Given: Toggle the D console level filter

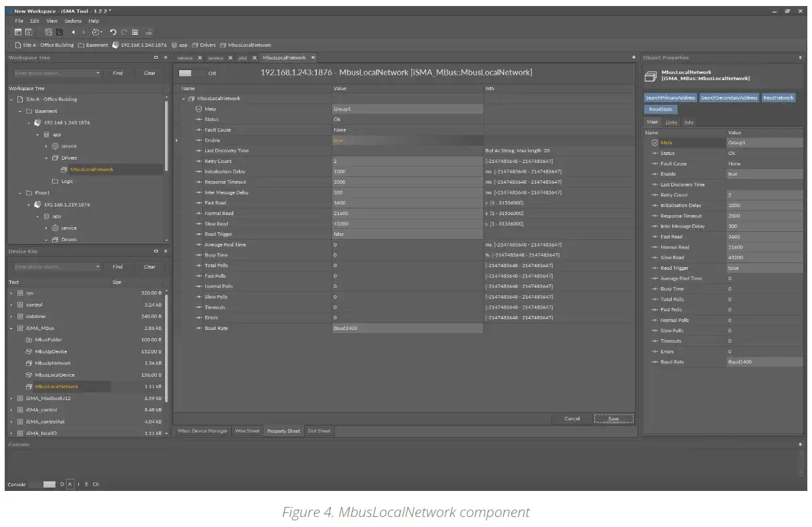Looking at the screenshot, I should (62, 484).
